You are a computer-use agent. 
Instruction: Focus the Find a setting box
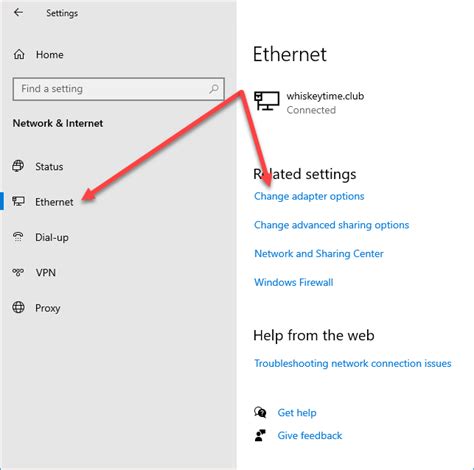(x=118, y=89)
